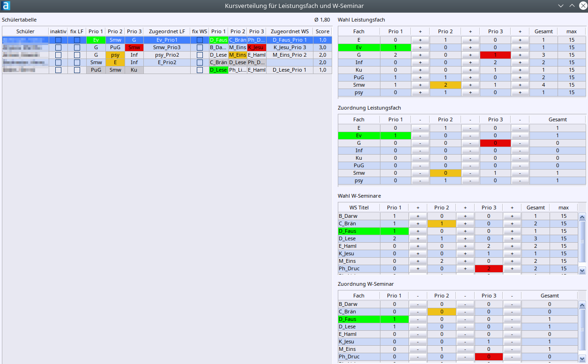Toggle inaktiv checkbox in the Ev_Prio1 row
Screen dimensions: 588x364
(x=58, y=40)
